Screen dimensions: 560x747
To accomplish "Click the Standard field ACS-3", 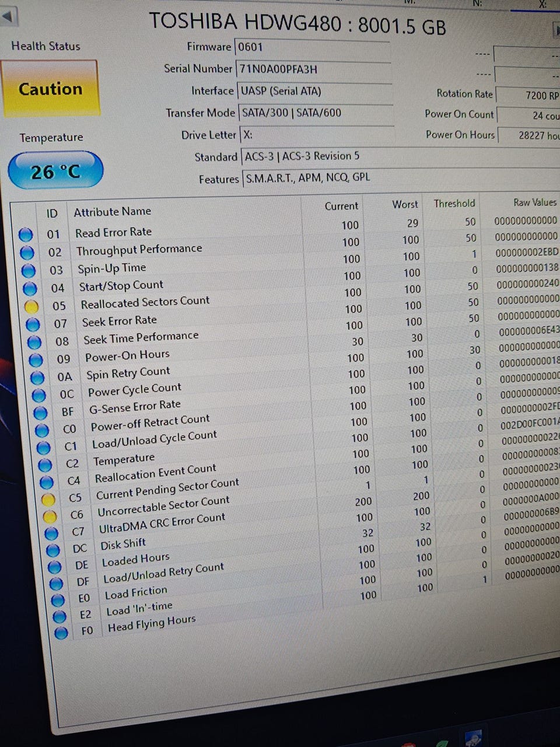I will [400, 156].
